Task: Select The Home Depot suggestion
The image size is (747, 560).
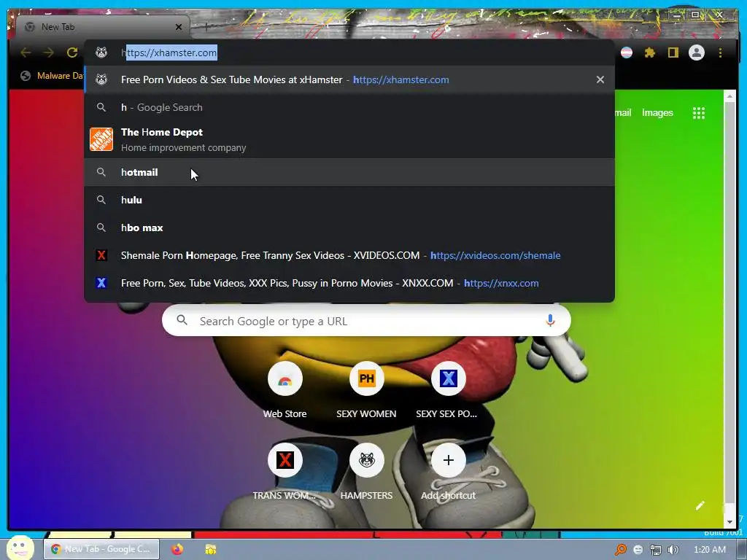Action: pos(349,139)
